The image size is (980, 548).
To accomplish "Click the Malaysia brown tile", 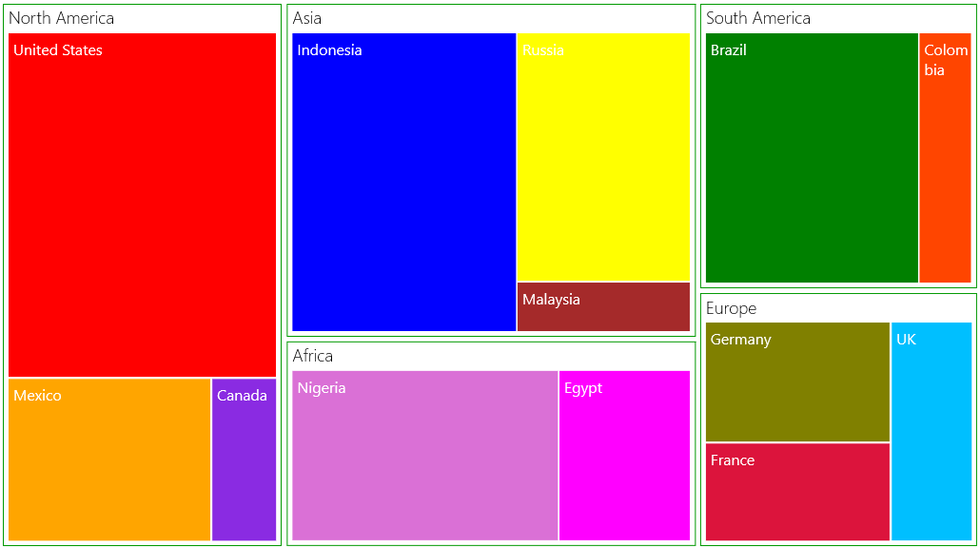I will pyautogui.click(x=603, y=306).
